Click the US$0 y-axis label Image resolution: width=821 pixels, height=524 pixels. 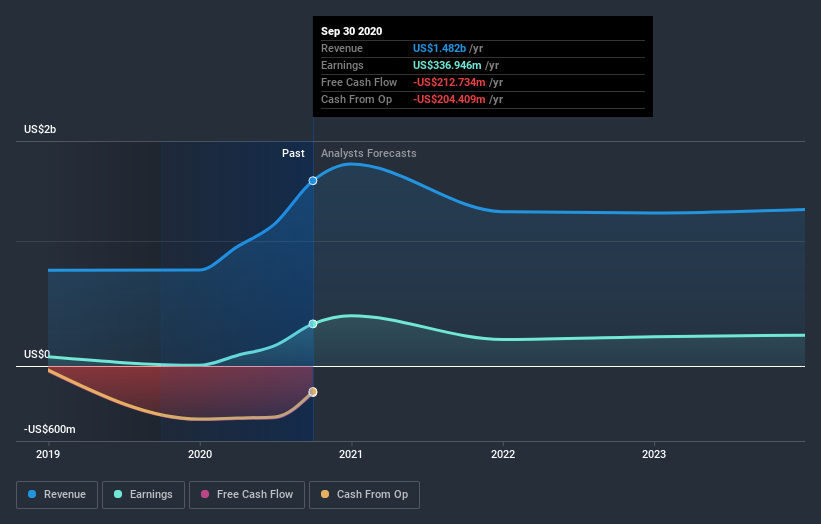37,354
